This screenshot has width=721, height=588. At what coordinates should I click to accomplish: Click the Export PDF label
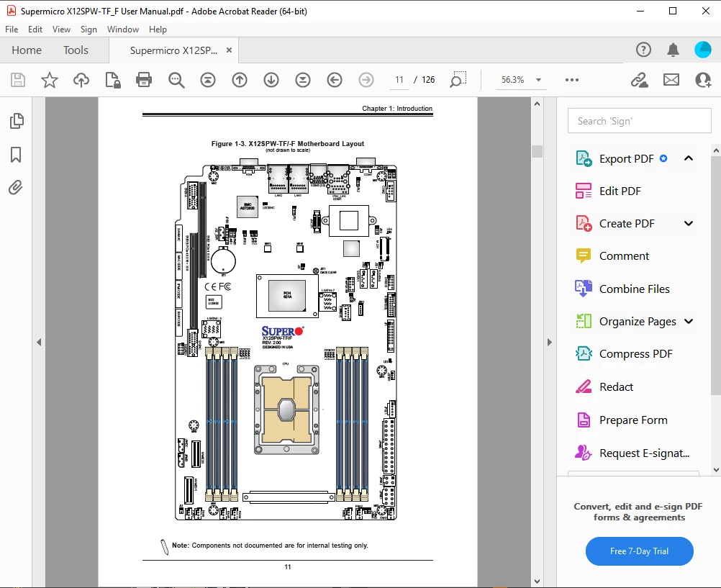coord(626,159)
